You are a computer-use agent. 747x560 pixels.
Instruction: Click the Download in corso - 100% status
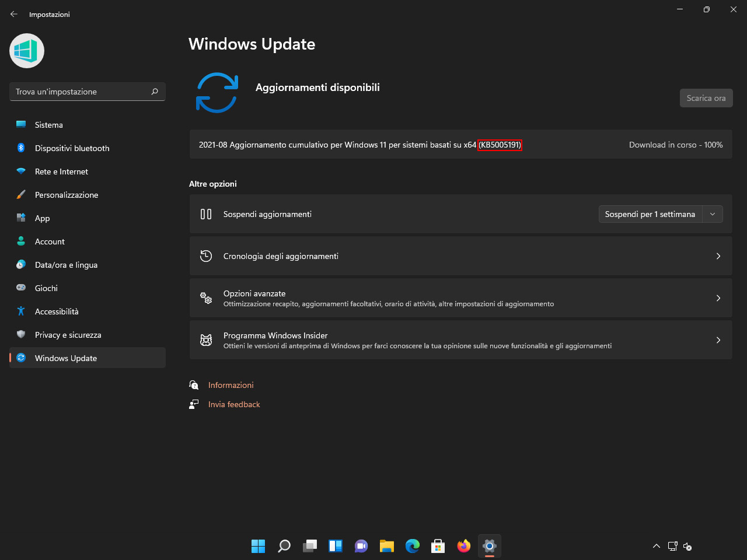[676, 145]
